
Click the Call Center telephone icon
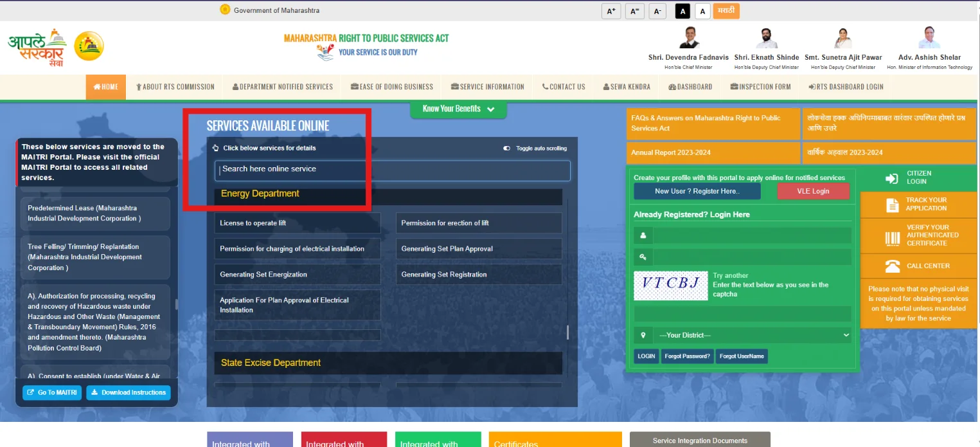892,266
